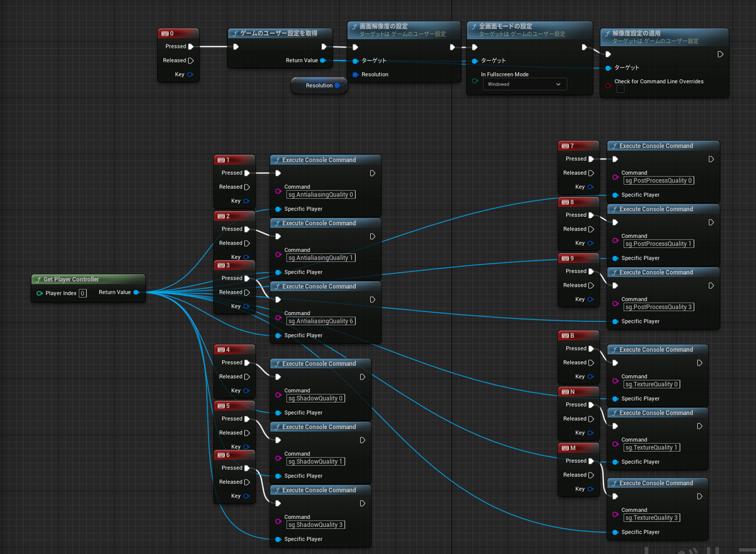756x554 pixels.
Task: Select the key N input event node header
Action: click(x=578, y=391)
